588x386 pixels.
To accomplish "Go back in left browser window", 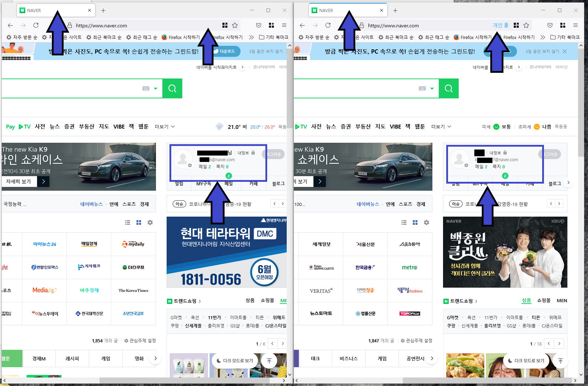I will (x=10, y=25).
